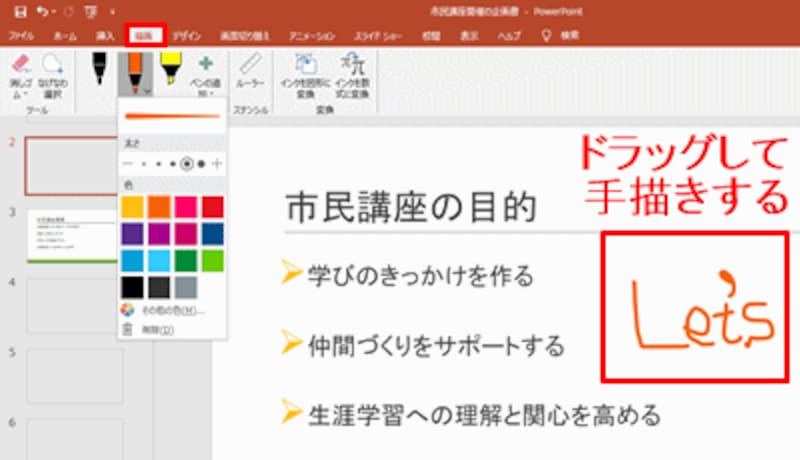
Task: Click the orange handwritten Let's ink drawing
Action: pos(703,311)
